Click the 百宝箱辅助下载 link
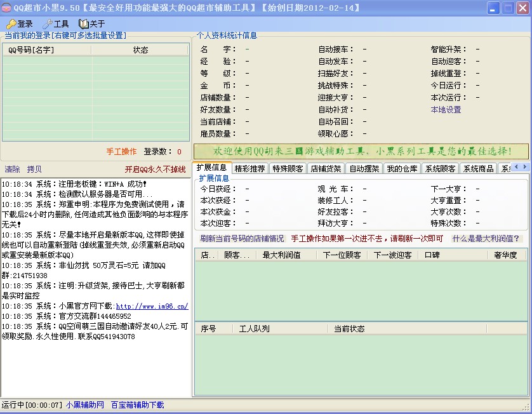Screen dimensions: 532x414 pyautogui.click(x=137, y=405)
